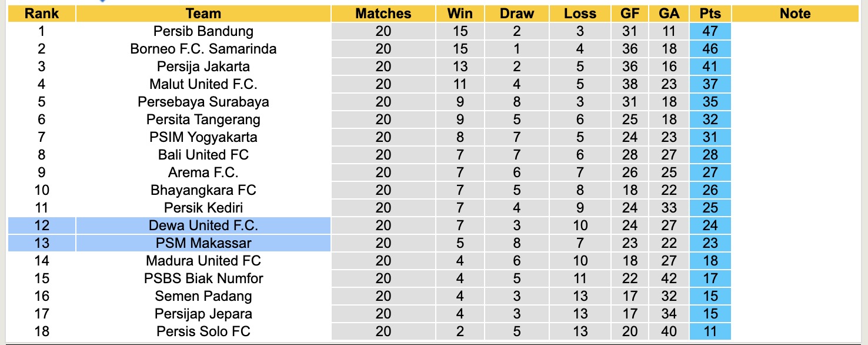This screenshot has width=868, height=345.
Task: Select the Note column header
Action: 795,14
